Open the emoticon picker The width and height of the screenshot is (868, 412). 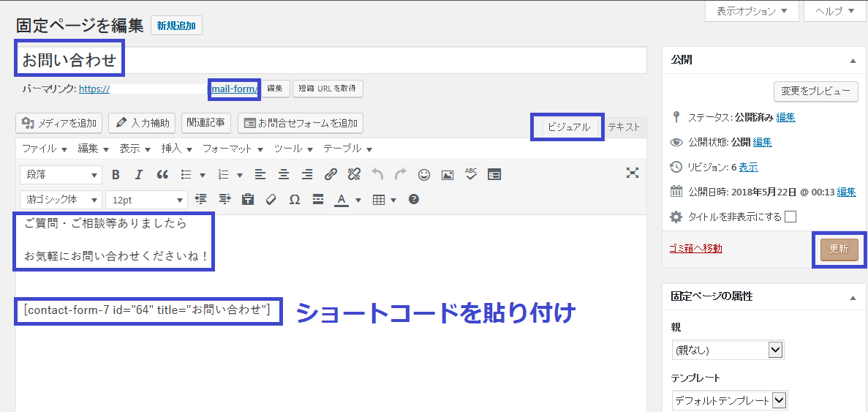tap(424, 175)
